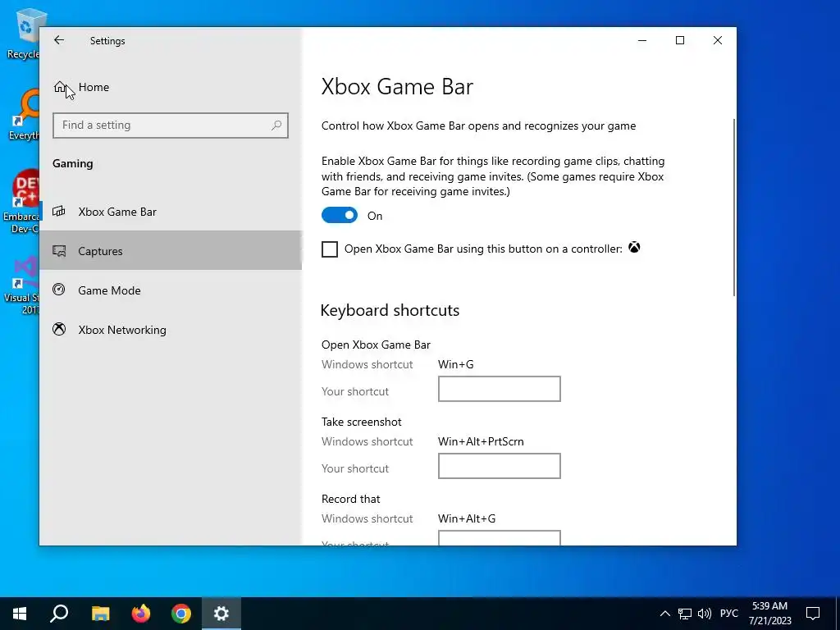Select the Visual Studio desktop shortcut
Viewport: 840px width, 630px height.
coord(22,285)
